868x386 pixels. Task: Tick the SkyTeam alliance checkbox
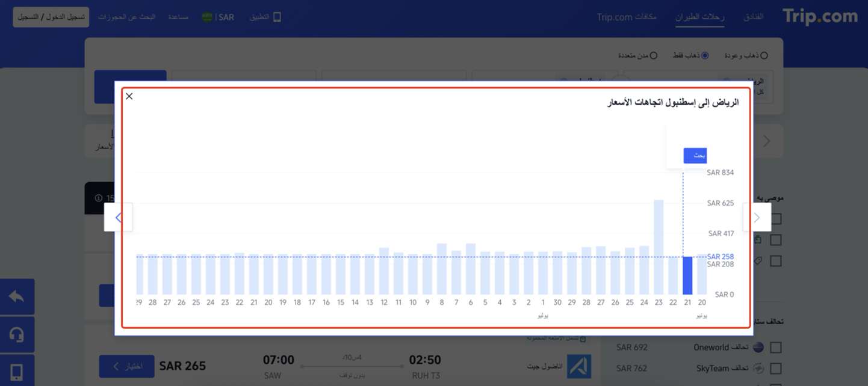click(776, 368)
